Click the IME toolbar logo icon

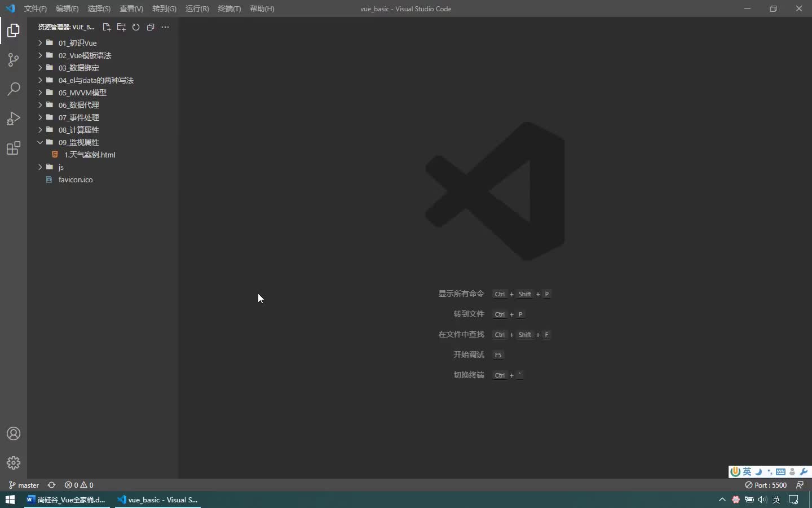point(735,472)
